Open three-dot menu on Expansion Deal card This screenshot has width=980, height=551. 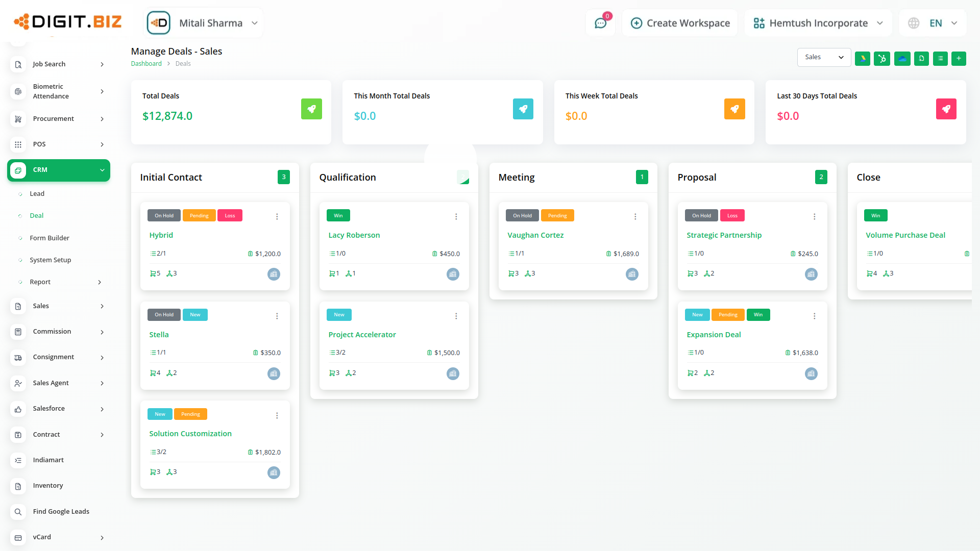tap(815, 316)
